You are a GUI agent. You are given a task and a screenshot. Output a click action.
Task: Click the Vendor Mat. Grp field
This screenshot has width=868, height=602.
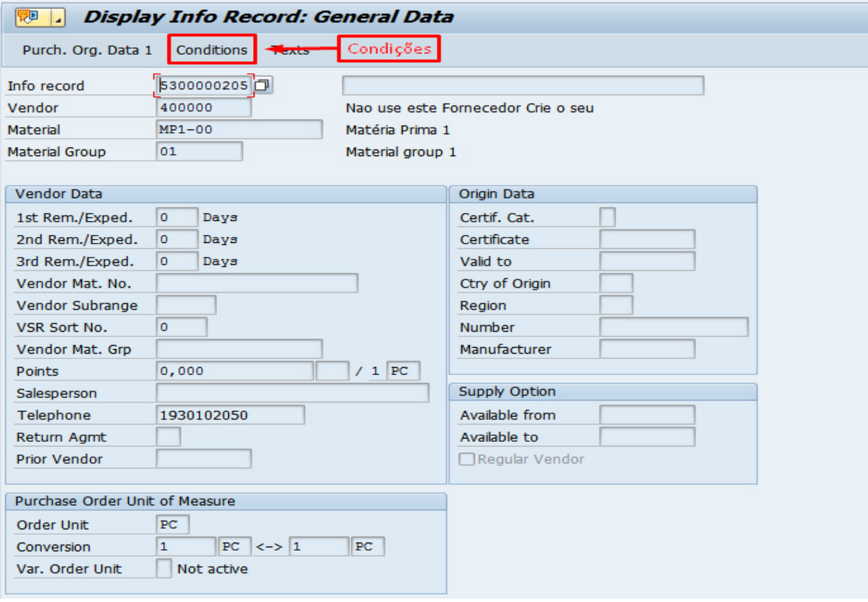point(239,349)
